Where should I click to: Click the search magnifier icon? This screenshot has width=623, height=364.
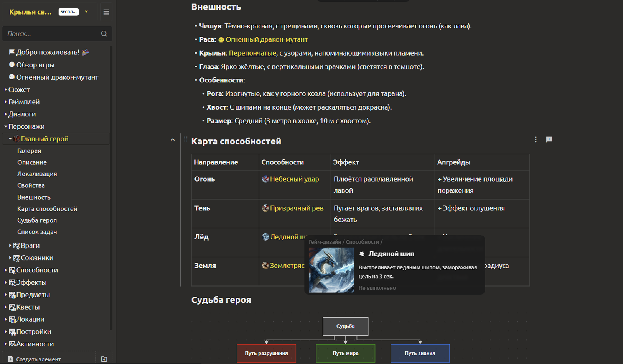(x=104, y=34)
